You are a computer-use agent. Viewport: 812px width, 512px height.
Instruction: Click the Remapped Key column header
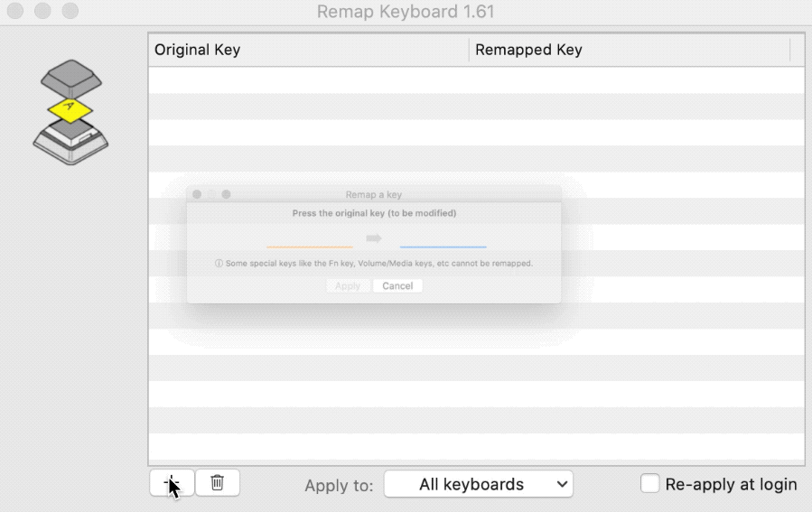(x=630, y=50)
